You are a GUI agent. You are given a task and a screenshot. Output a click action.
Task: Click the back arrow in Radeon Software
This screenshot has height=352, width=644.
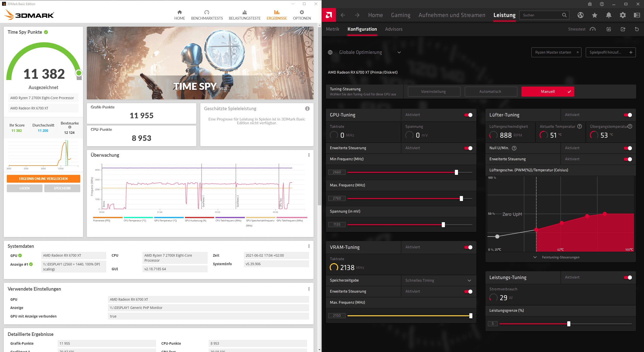(x=343, y=15)
